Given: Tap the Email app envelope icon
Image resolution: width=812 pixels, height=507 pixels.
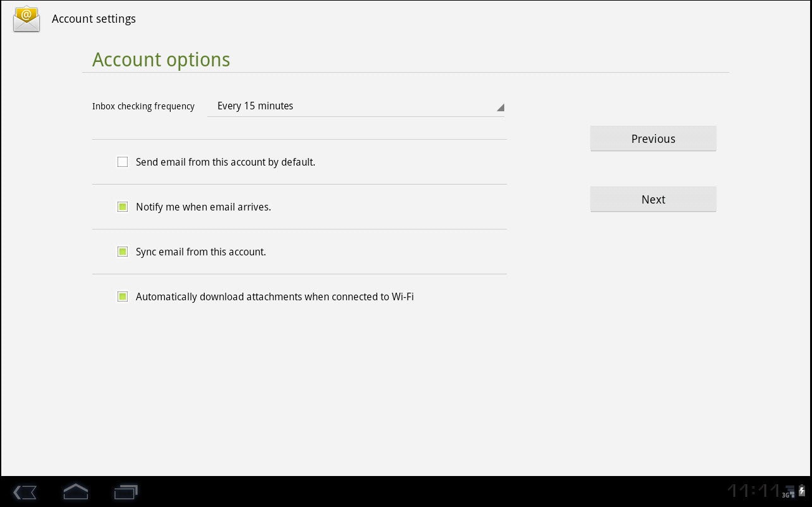Looking at the screenshot, I should click(x=27, y=19).
